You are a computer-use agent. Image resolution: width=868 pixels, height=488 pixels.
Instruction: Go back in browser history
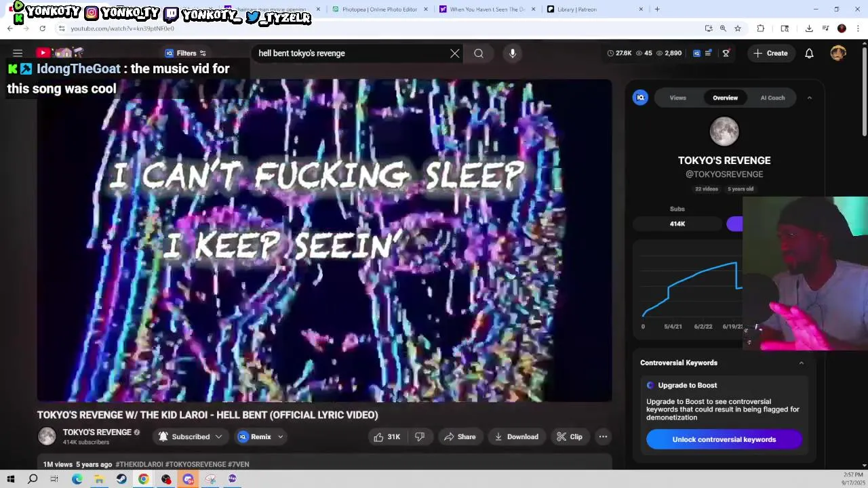(x=10, y=28)
